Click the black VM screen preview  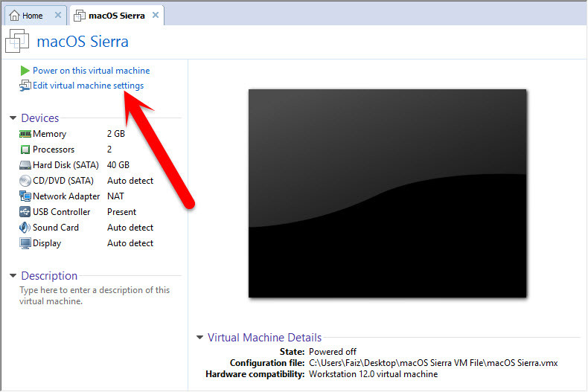pyautogui.click(x=387, y=193)
